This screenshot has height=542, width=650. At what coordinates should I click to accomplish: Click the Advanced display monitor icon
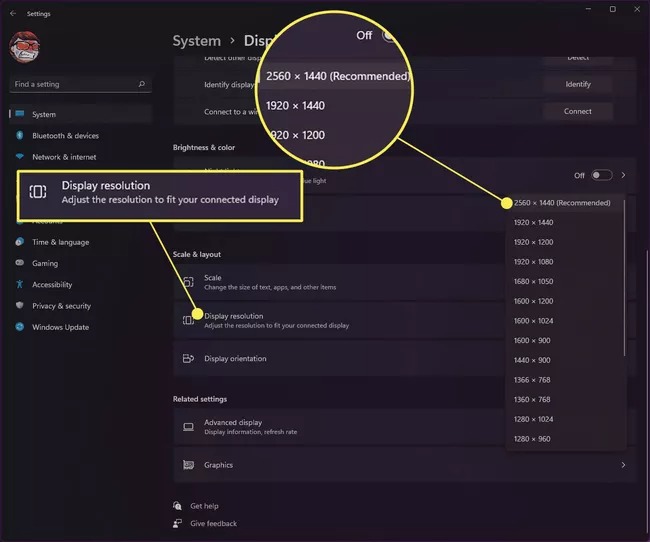[x=188, y=427]
